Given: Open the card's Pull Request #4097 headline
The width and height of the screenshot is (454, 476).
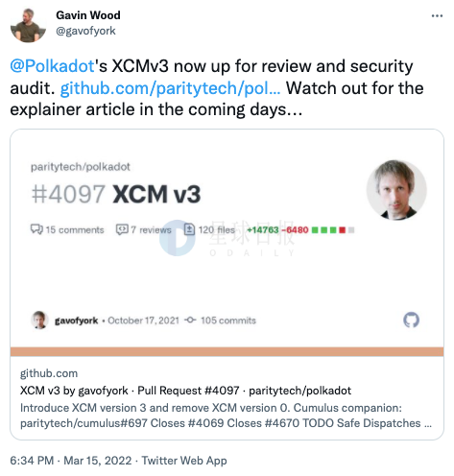Looking at the screenshot, I should (x=185, y=391).
